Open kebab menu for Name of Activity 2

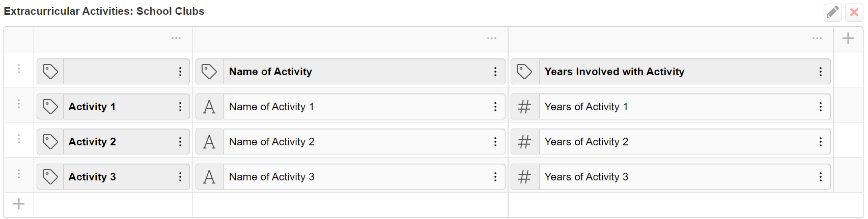click(495, 142)
